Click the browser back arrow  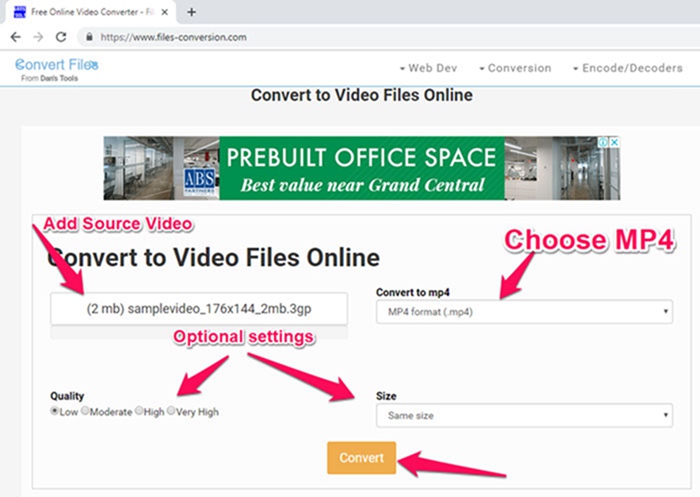point(15,37)
